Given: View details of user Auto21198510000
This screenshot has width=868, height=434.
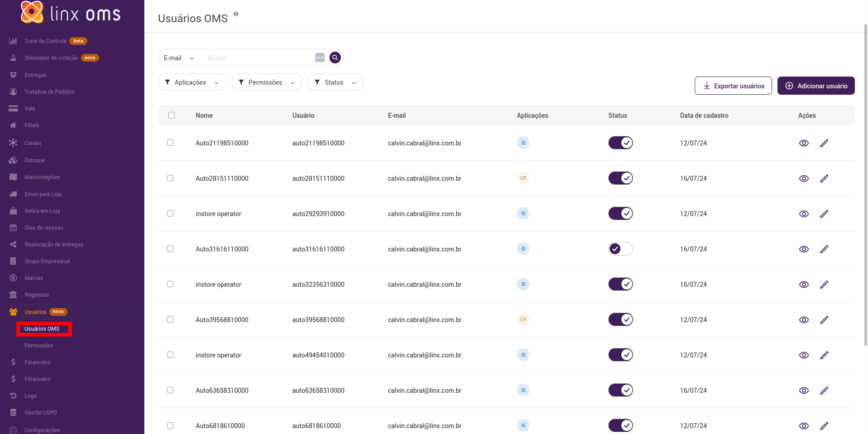Looking at the screenshot, I should pyautogui.click(x=803, y=143).
